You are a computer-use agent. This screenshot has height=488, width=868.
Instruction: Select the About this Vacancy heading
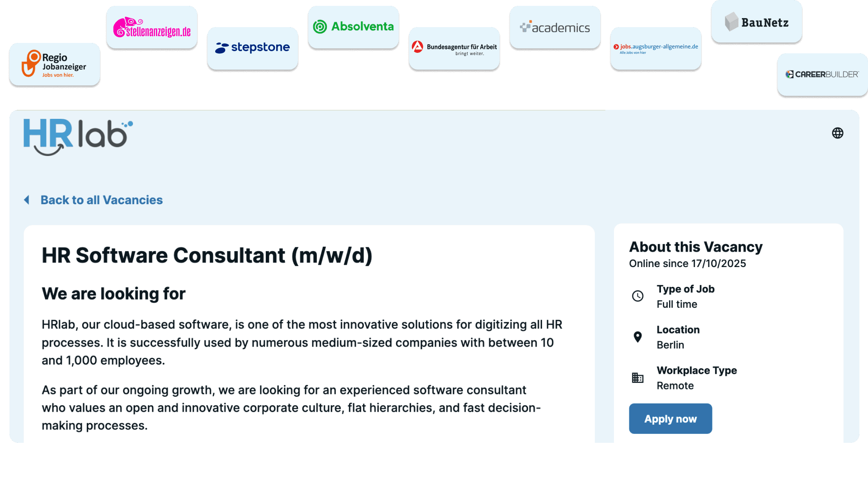point(696,247)
